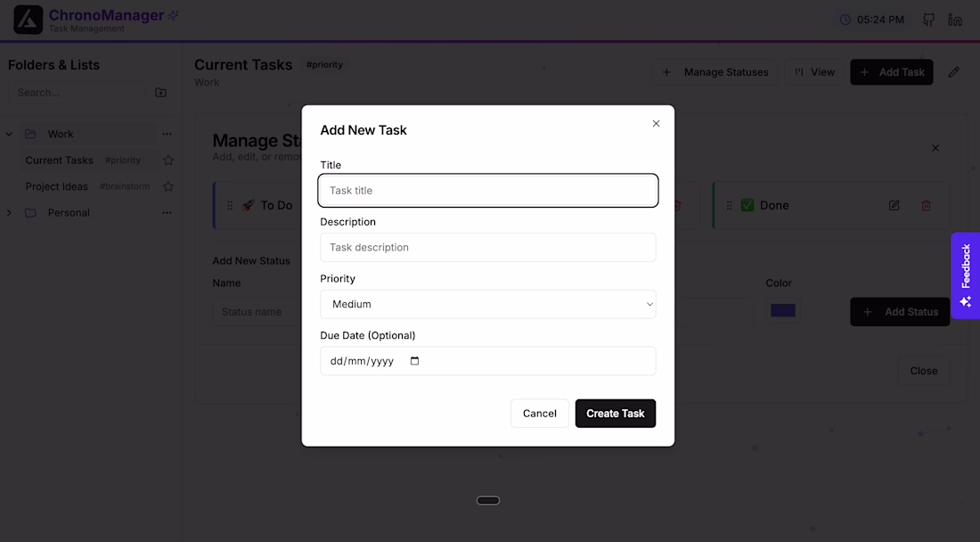980x542 pixels.
Task: Pick the status color swatch
Action: click(x=783, y=310)
